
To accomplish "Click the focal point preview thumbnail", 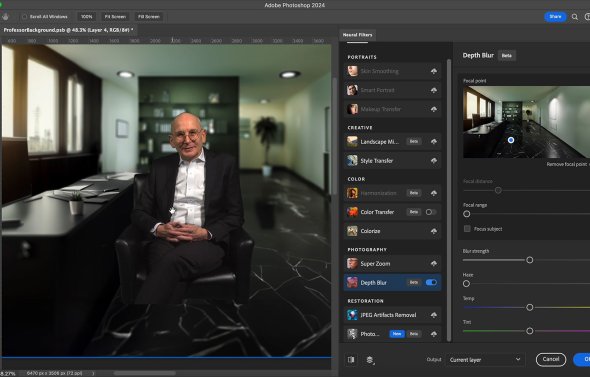I will tap(526, 122).
